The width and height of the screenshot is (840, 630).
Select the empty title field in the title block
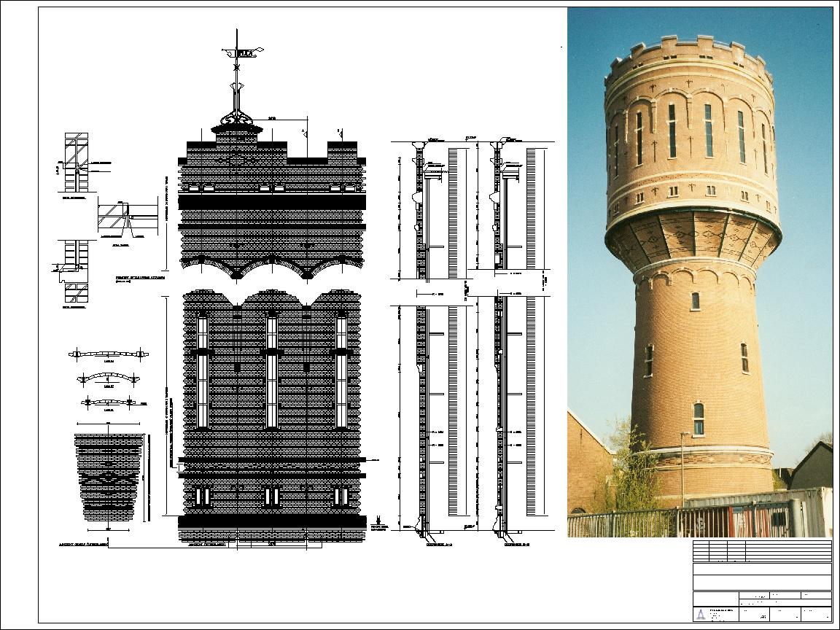tap(761, 582)
